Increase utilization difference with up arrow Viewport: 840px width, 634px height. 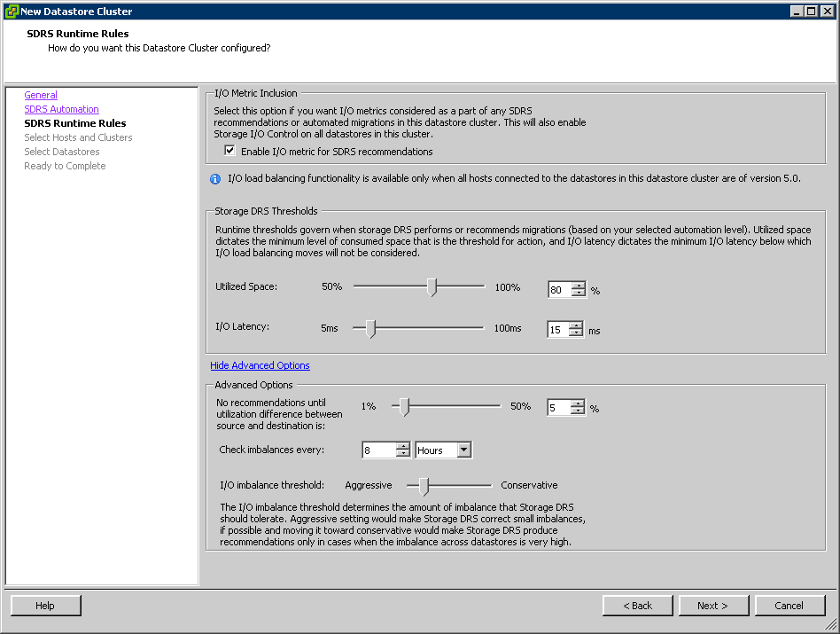pyautogui.click(x=577, y=403)
